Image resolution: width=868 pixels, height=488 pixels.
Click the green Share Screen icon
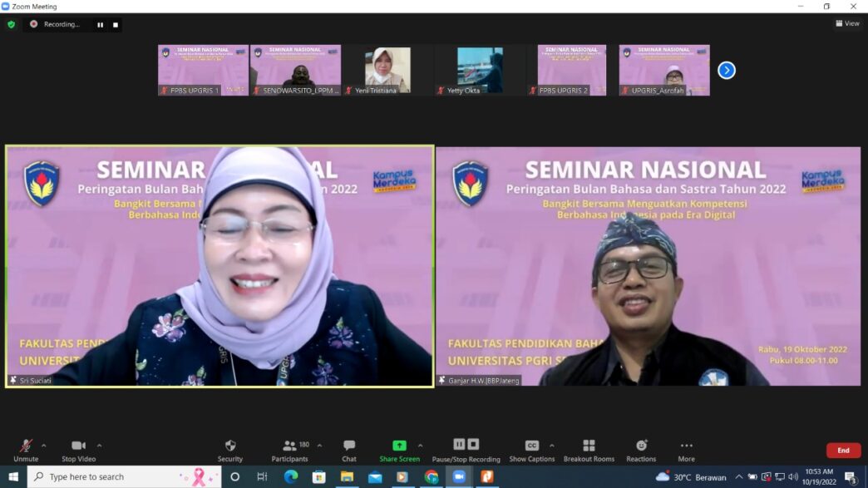(399, 446)
